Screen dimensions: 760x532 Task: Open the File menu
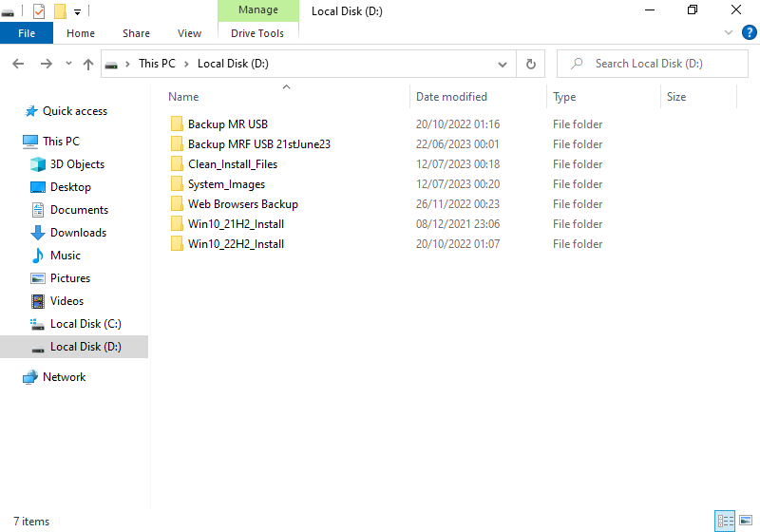(x=27, y=33)
